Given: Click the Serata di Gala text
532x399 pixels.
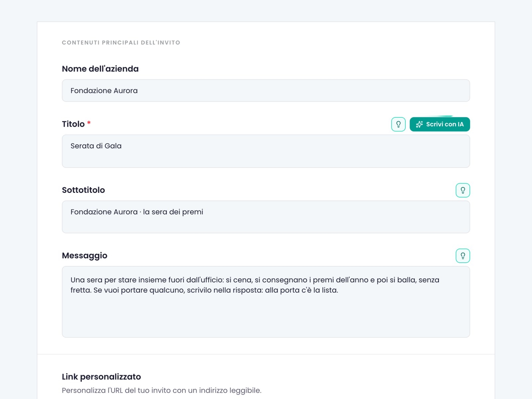Looking at the screenshot, I should click(x=96, y=146).
